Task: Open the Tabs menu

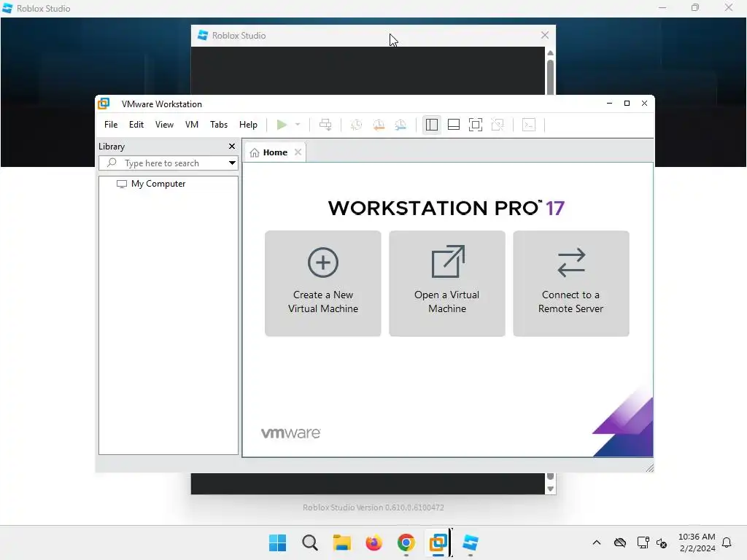Action: tap(219, 125)
